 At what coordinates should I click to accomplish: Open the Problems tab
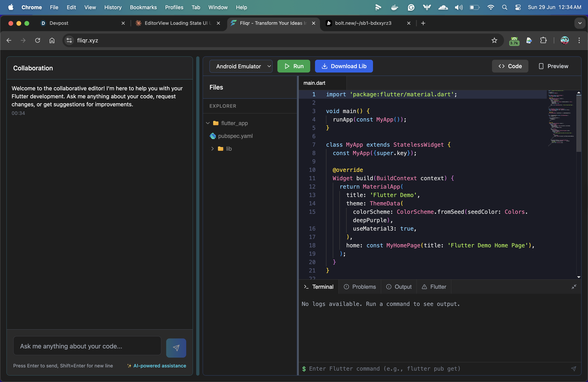[360, 287]
